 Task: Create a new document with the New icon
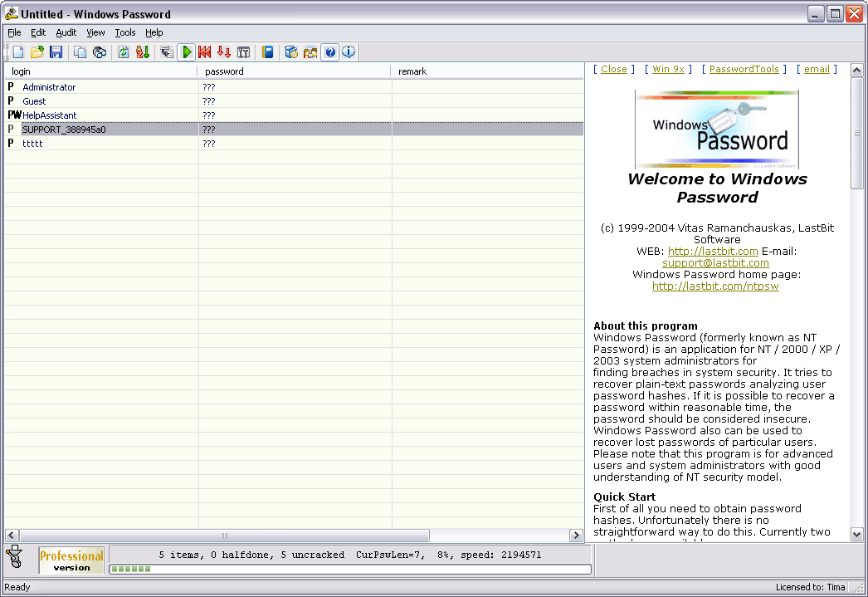18,51
